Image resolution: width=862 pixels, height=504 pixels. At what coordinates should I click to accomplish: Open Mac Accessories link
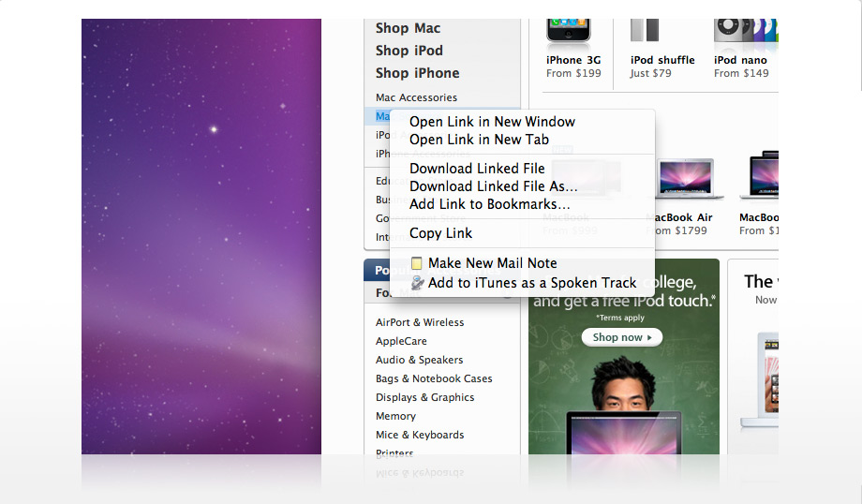416,97
